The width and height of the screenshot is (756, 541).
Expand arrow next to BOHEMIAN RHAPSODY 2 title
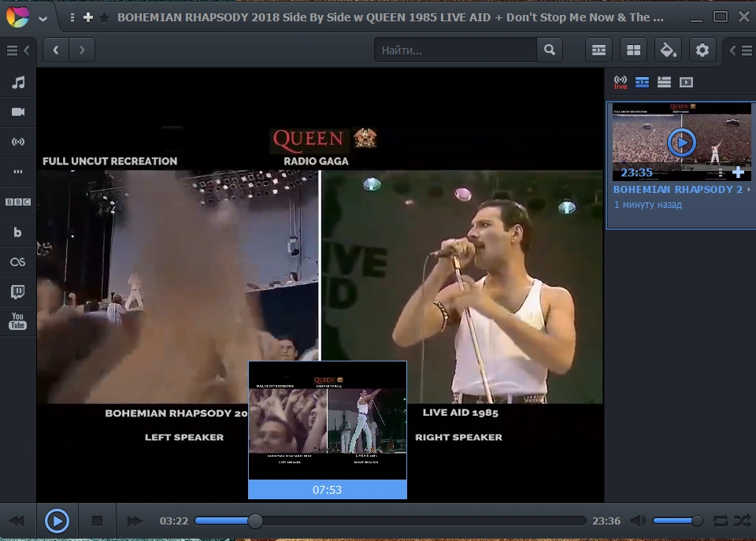pos(749,190)
